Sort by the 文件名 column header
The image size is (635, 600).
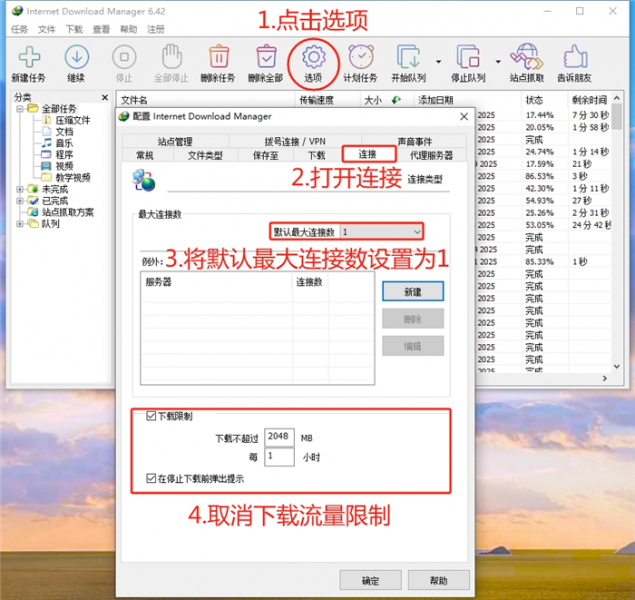tap(206, 100)
